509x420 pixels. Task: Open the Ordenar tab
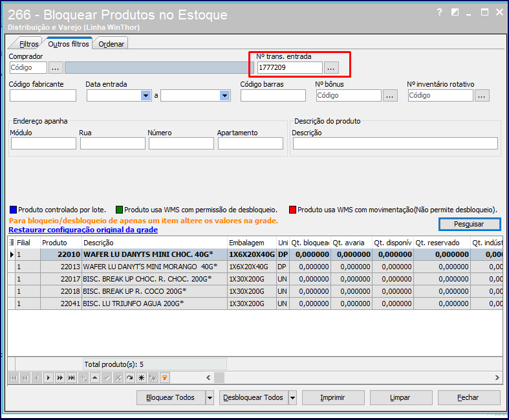tap(111, 44)
